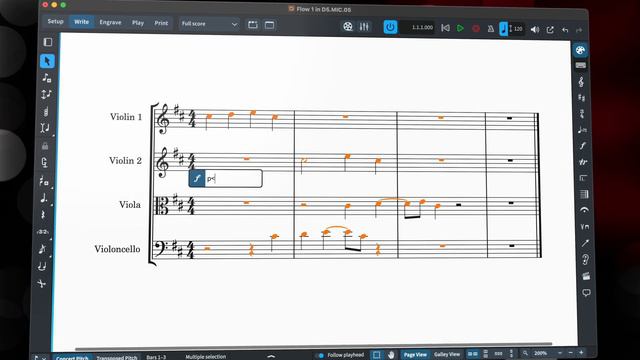640x360 pixels.
Task: Select the arrow selection tool
Action: (47, 61)
